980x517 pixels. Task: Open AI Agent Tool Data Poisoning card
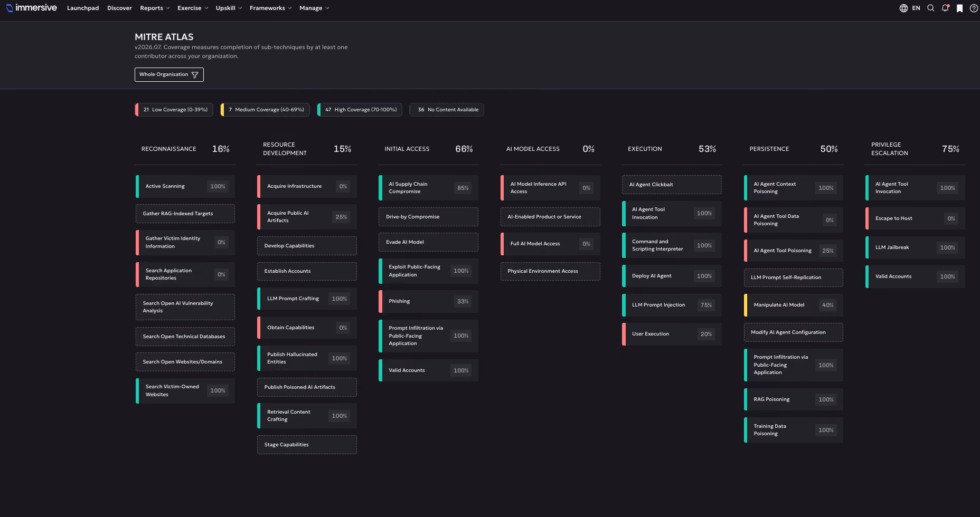pyautogui.click(x=793, y=220)
